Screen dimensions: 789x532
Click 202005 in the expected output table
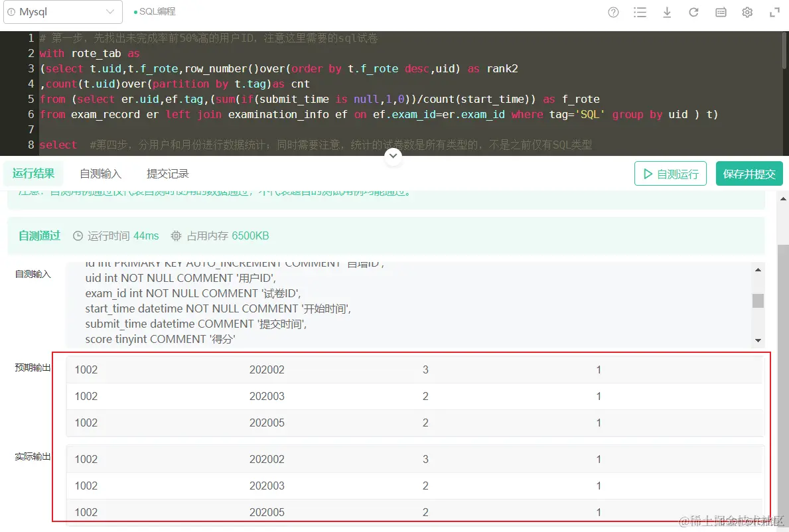pos(267,423)
